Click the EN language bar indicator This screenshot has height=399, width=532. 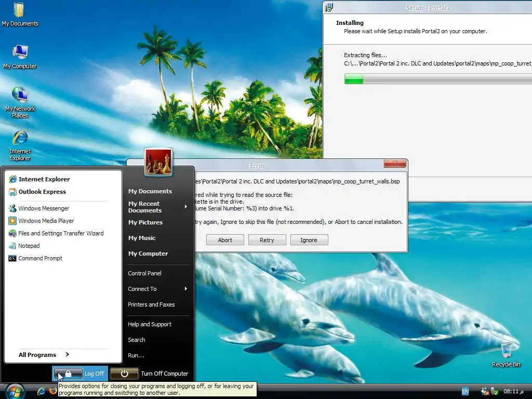point(465,391)
